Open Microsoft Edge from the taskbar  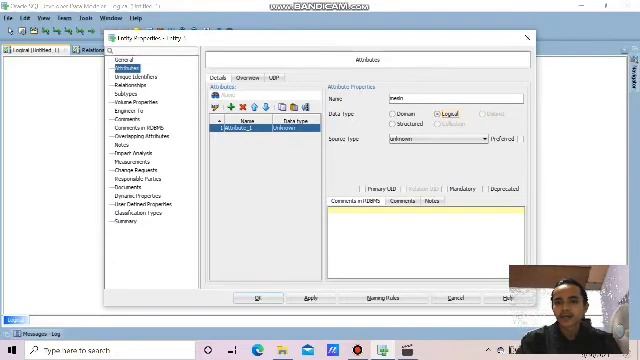[x=258, y=350]
